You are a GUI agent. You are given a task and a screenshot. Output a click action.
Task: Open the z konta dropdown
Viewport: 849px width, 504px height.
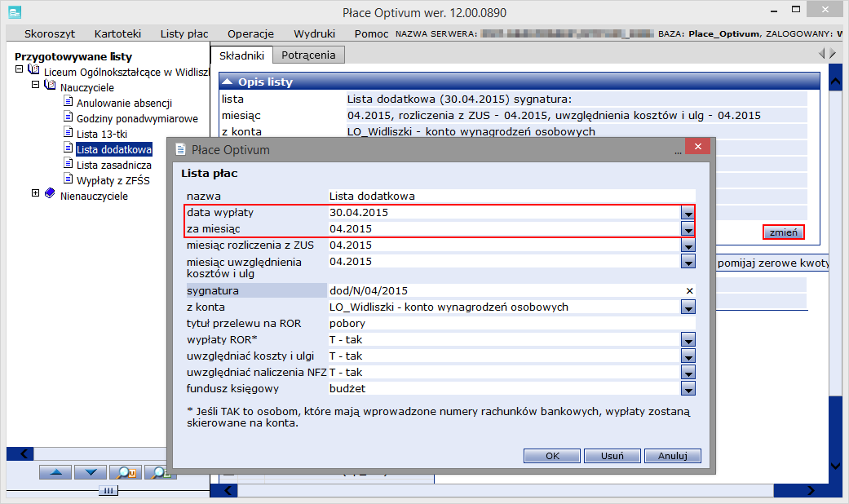pyautogui.click(x=688, y=307)
